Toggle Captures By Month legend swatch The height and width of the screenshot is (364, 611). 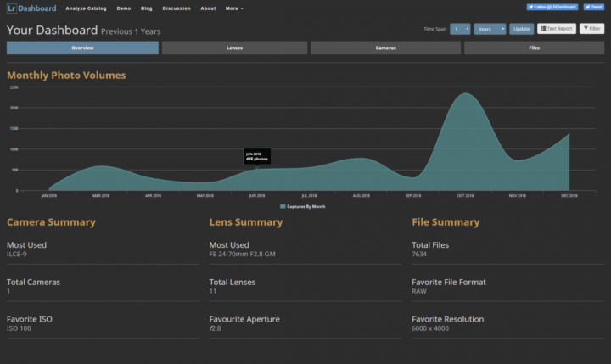tap(283, 206)
